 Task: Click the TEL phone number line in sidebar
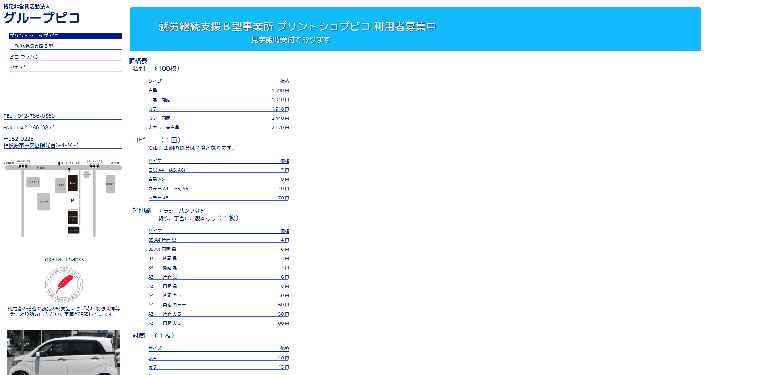29,116
